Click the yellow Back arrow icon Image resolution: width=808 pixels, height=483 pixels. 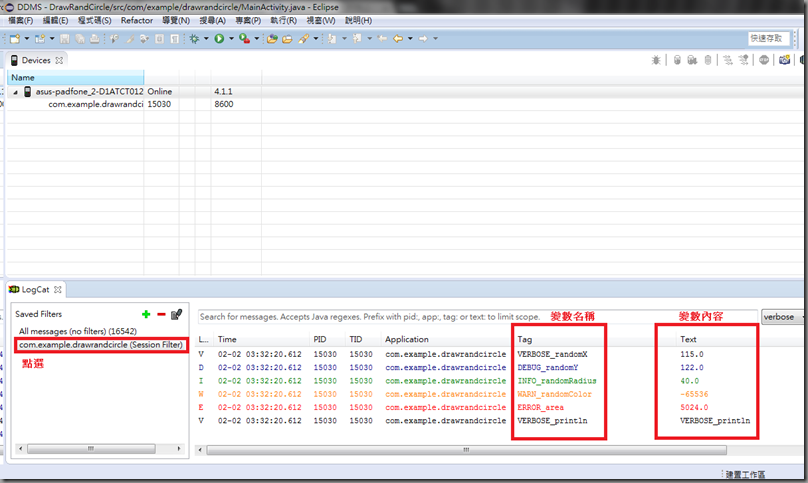click(398, 39)
